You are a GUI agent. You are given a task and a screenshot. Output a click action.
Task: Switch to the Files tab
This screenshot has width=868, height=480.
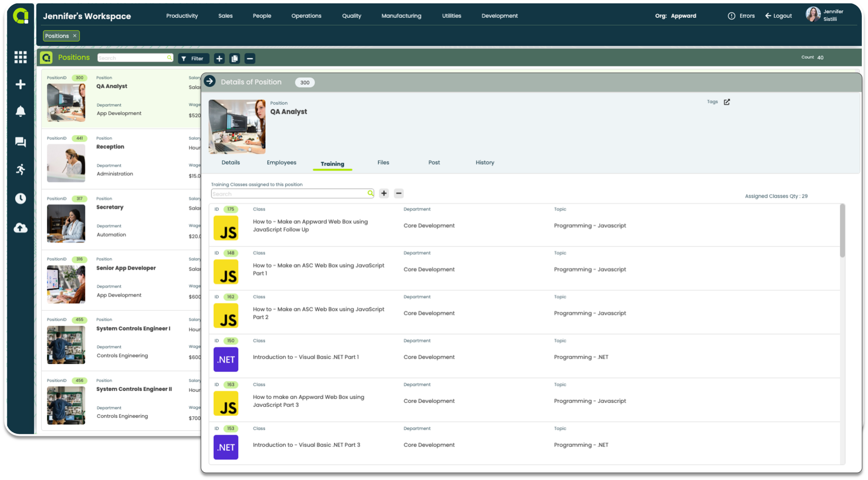(383, 162)
